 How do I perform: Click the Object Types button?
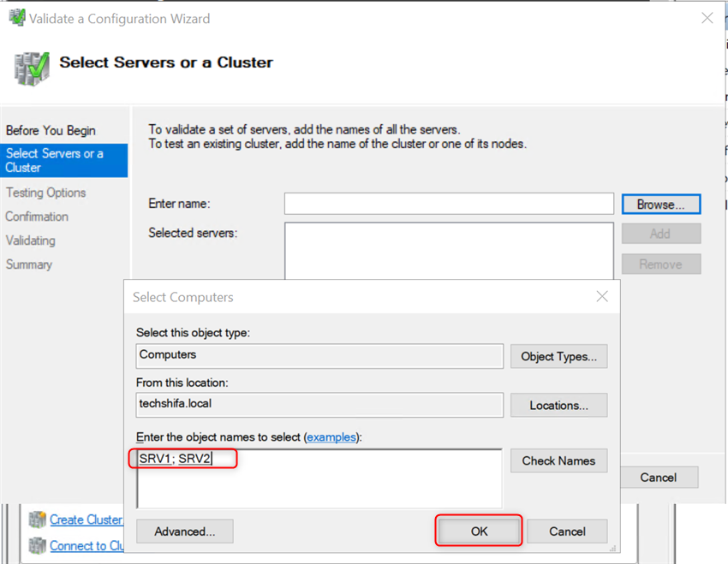pos(558,356)
